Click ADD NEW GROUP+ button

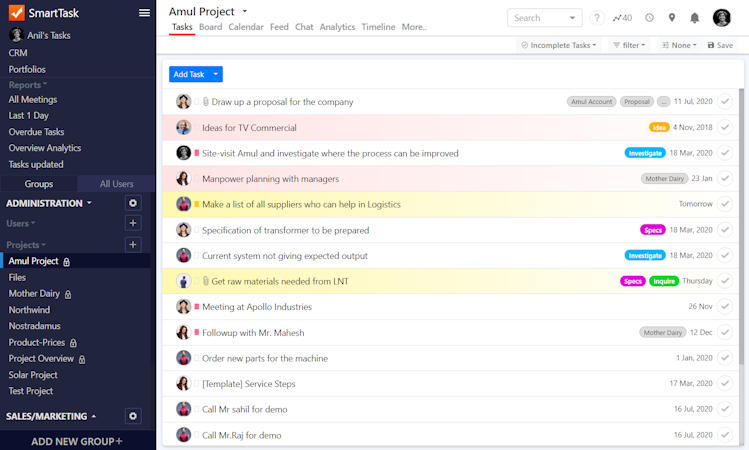click(x=77, y=441)
